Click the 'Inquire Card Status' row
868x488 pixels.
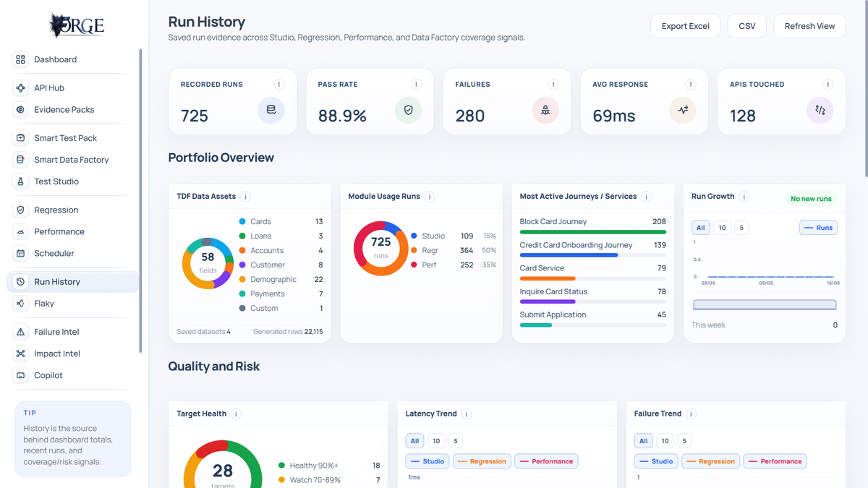[x=592, y=296]
